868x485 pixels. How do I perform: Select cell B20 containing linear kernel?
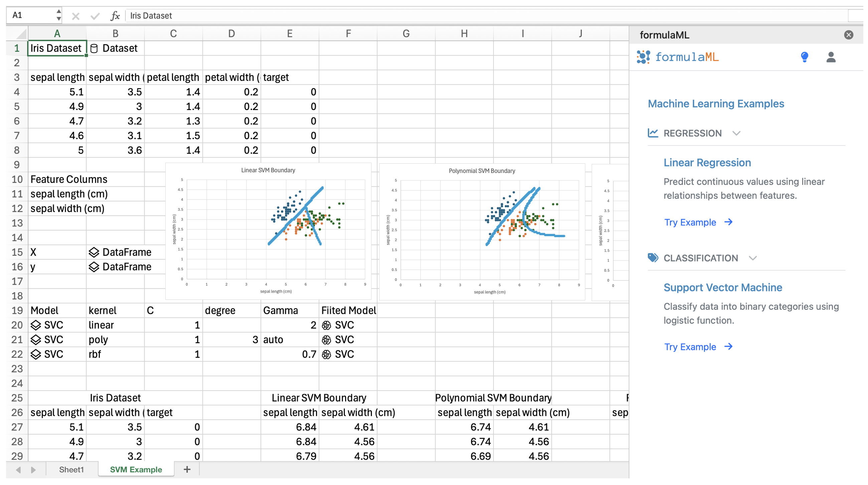click(115, 325)
